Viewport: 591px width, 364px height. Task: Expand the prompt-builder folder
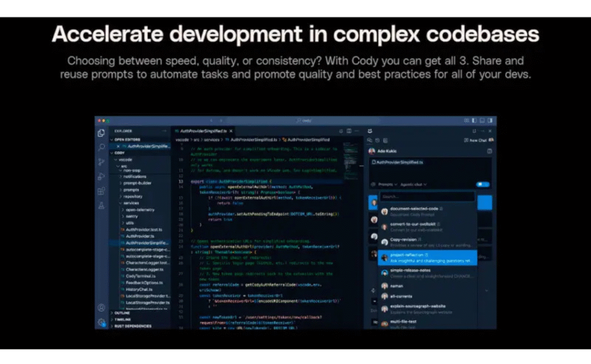(x=137, y=183)
